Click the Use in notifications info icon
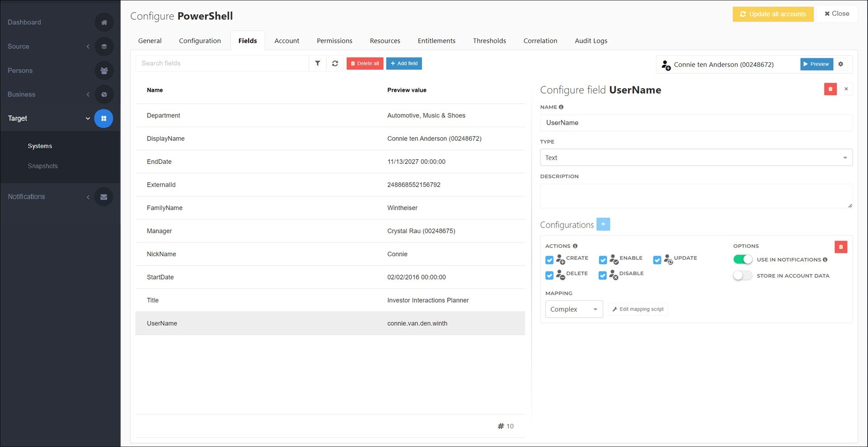Screen dimensions: 868x447 (825, 260)
